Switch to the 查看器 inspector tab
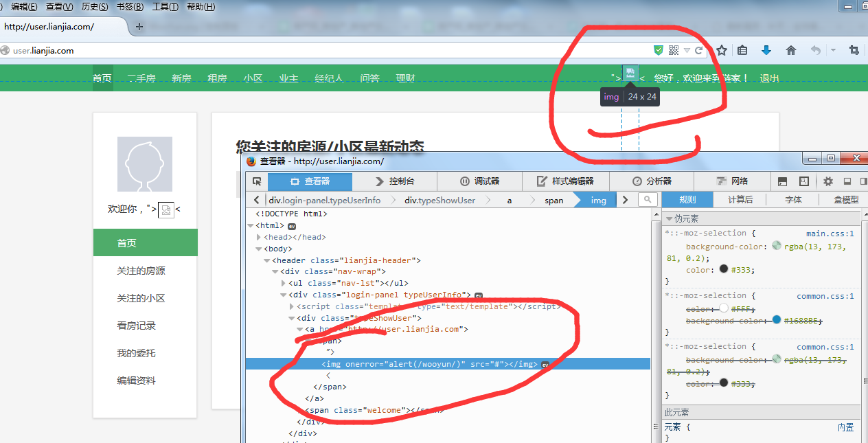This screenshot has width=868, height=443. click(310, 181)
